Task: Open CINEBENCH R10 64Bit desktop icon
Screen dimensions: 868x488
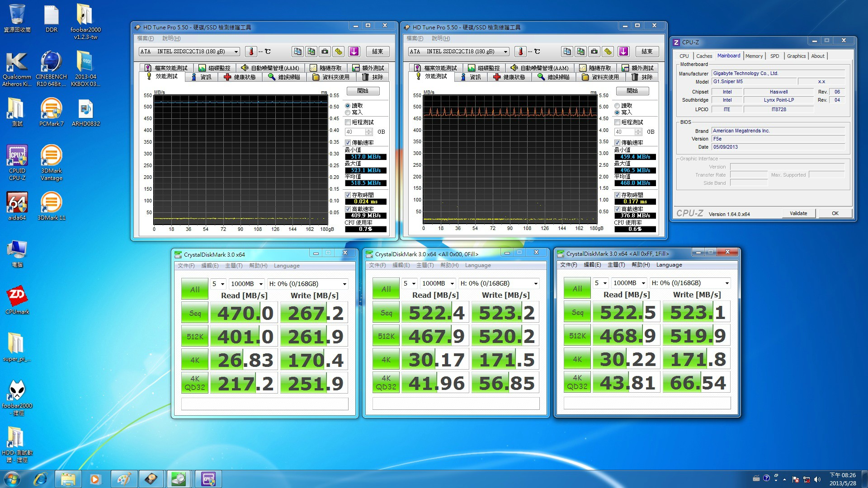Action: click(51, 69)
